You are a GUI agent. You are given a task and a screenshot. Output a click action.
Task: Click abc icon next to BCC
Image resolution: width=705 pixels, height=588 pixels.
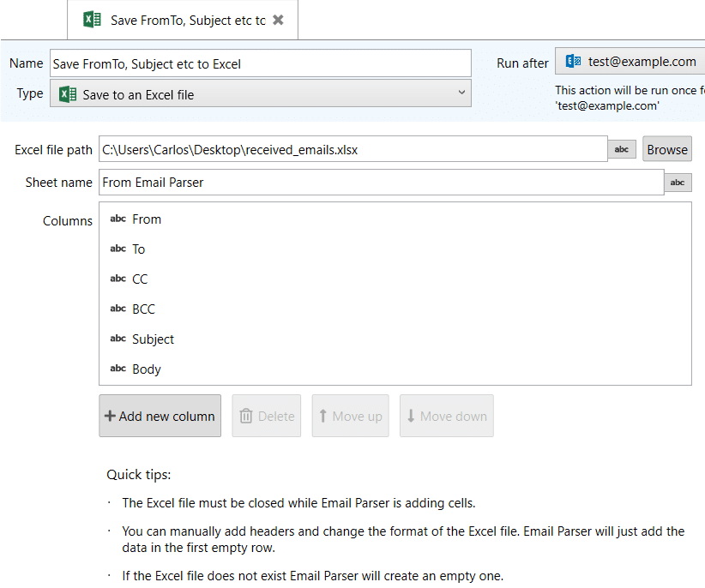click(117, 309)
